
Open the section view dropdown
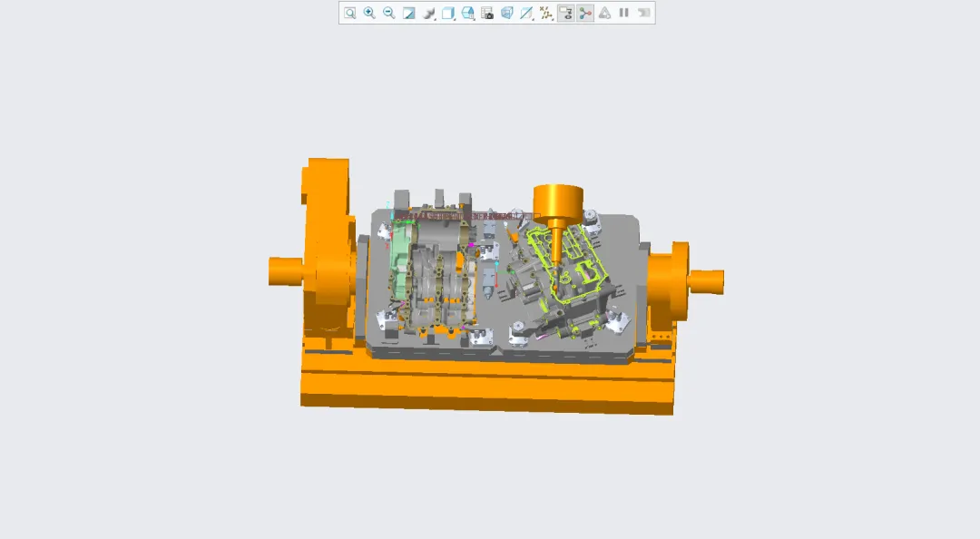click(x=526, y=13)
